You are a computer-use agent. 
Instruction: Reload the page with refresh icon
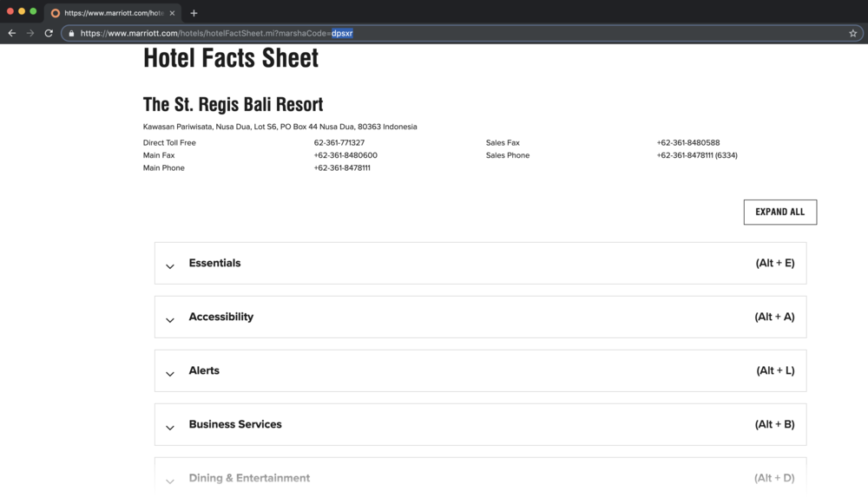[49, 33]
